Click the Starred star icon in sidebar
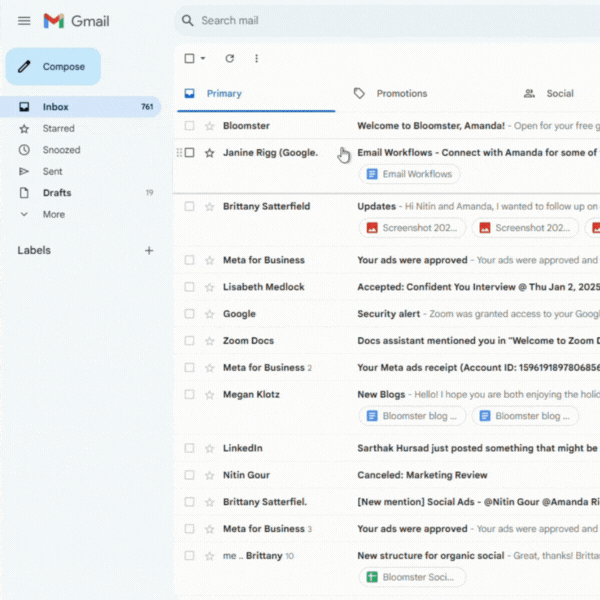Image resolution: width=600 pixels, height=600 pixels. pos(24,129)
